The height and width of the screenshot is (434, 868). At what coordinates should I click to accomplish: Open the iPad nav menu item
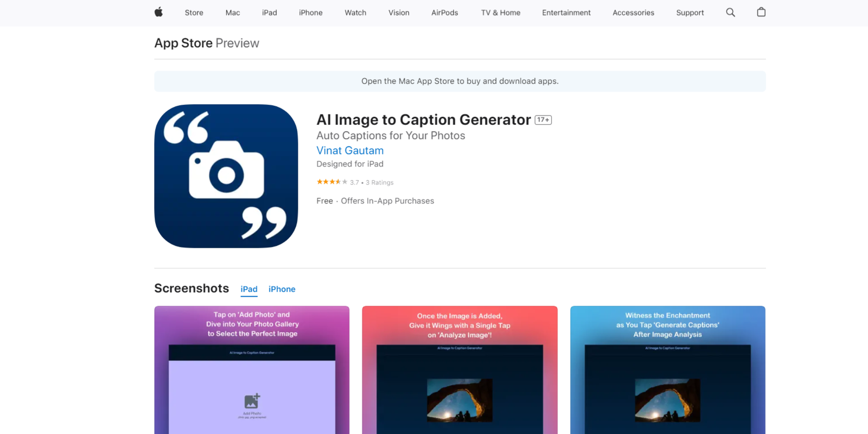click(270, 12)
